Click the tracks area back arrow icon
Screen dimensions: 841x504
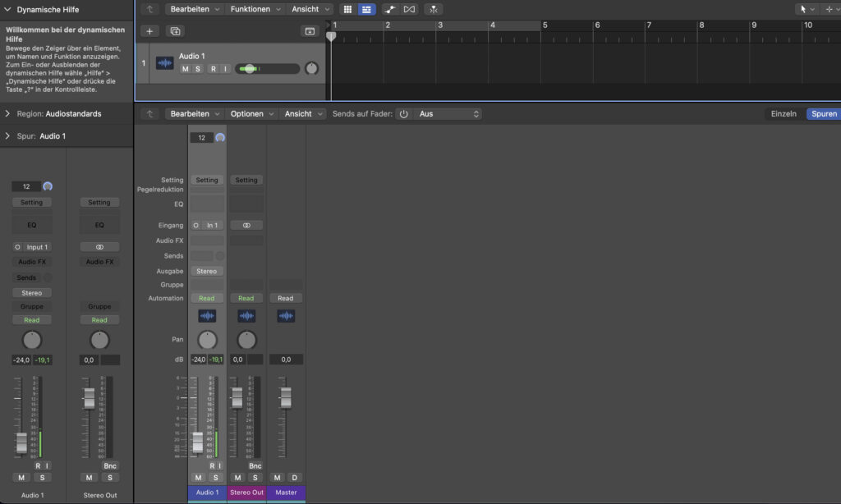(x=150, y=9)
